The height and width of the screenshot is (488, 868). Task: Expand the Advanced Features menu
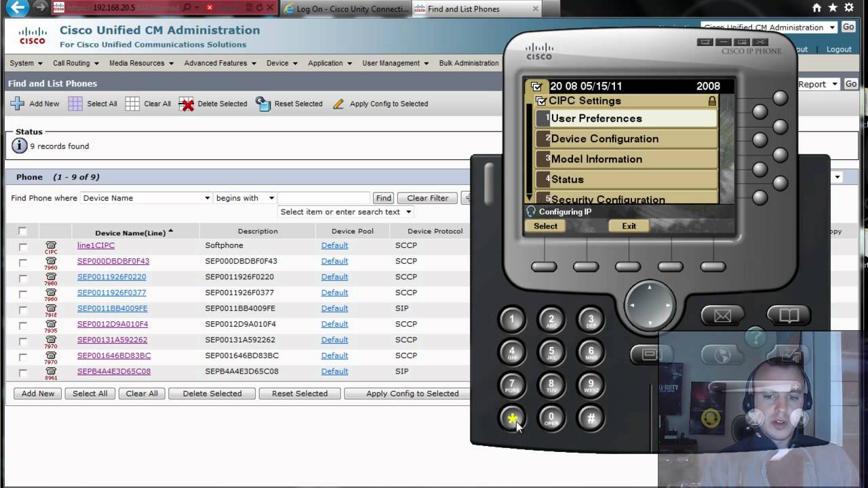[x=220, y=63]
